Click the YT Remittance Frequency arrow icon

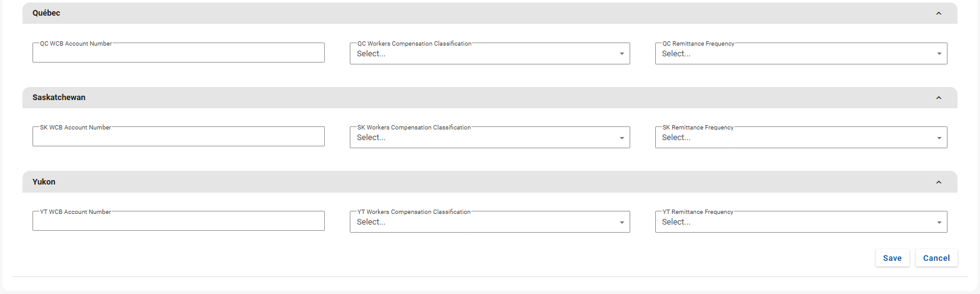click(939, 223)
